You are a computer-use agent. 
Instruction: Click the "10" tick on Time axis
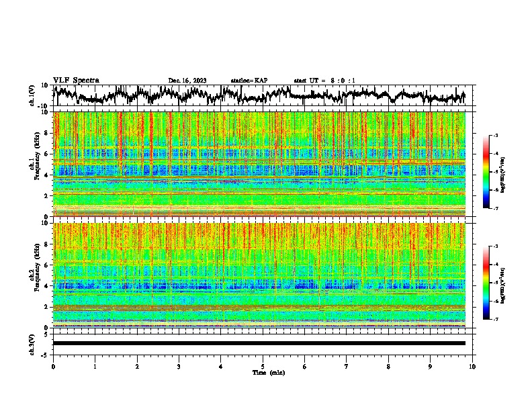(x=472, y=367)
